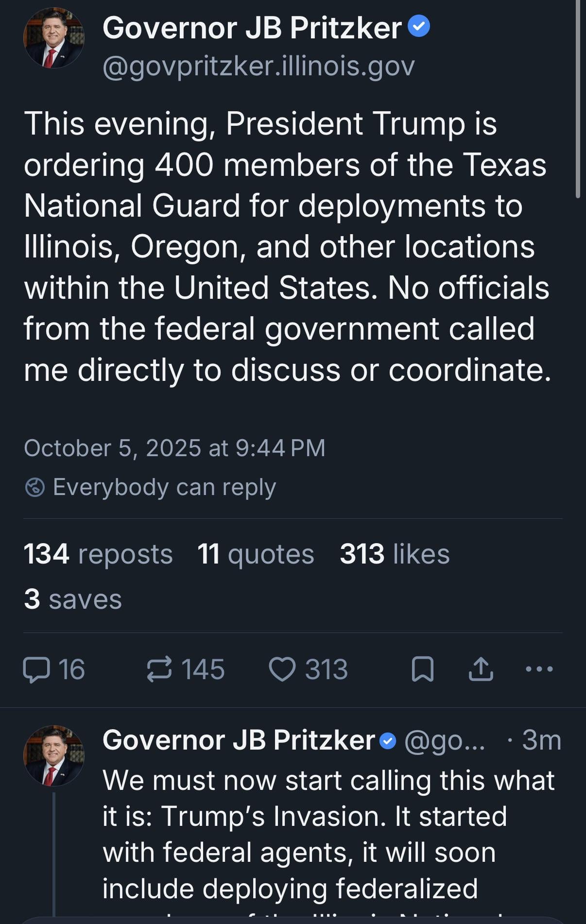View the 313 likes list
The width and height of the screenshot is (586, 924).
coord(395,554)
